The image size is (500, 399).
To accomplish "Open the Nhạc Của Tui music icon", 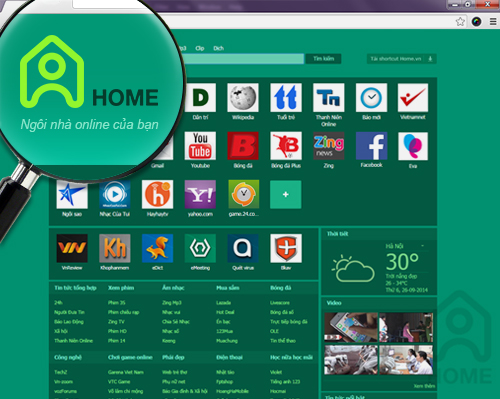I will 115,194.
